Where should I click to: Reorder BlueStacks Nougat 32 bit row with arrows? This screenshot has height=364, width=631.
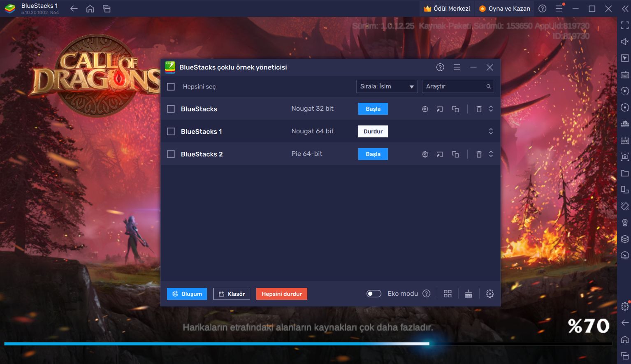point(491,109)
